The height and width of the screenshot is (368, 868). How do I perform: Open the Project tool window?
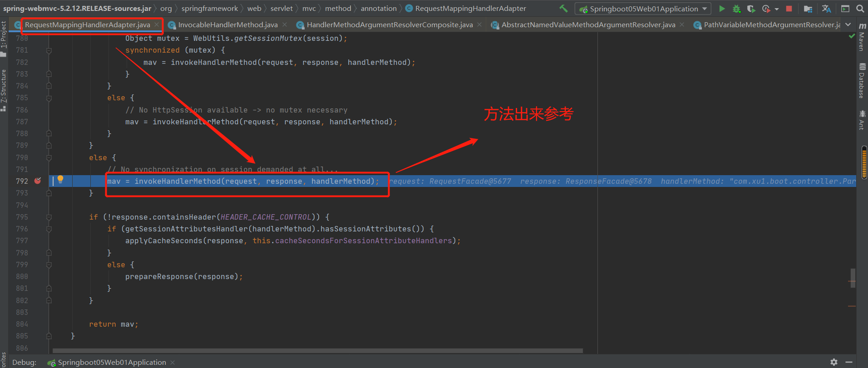(4, 38)
